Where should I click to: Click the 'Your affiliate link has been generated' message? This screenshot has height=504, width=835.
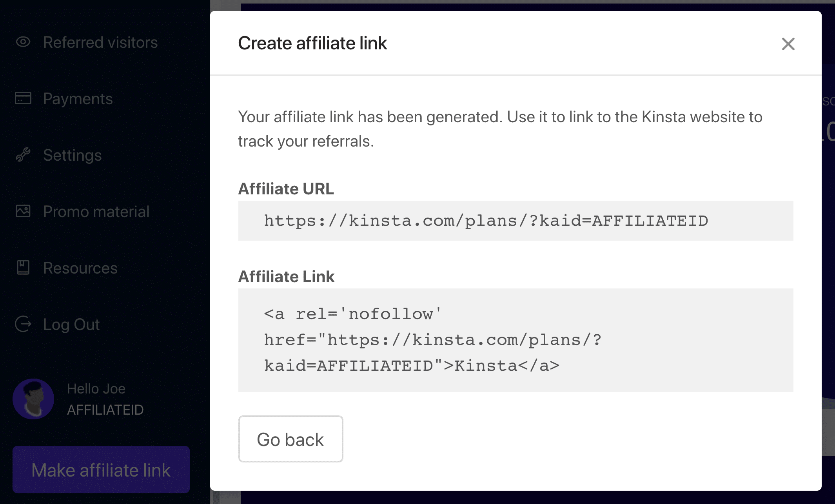point(500,129)
